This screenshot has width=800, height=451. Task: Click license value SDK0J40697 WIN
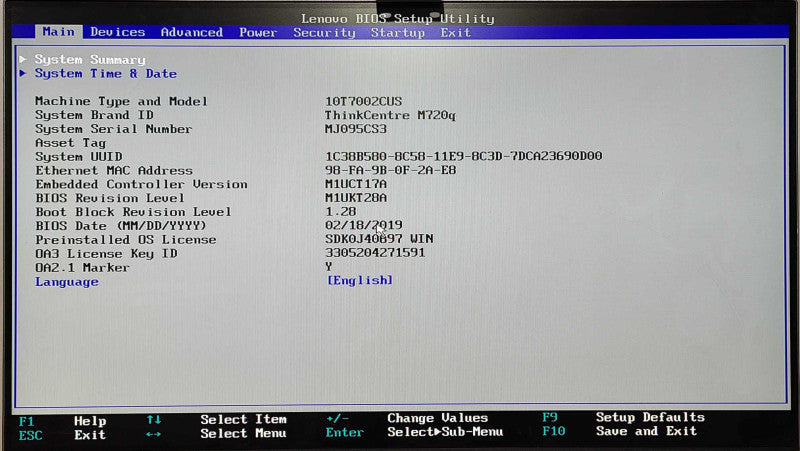click(x=379, y=238)
